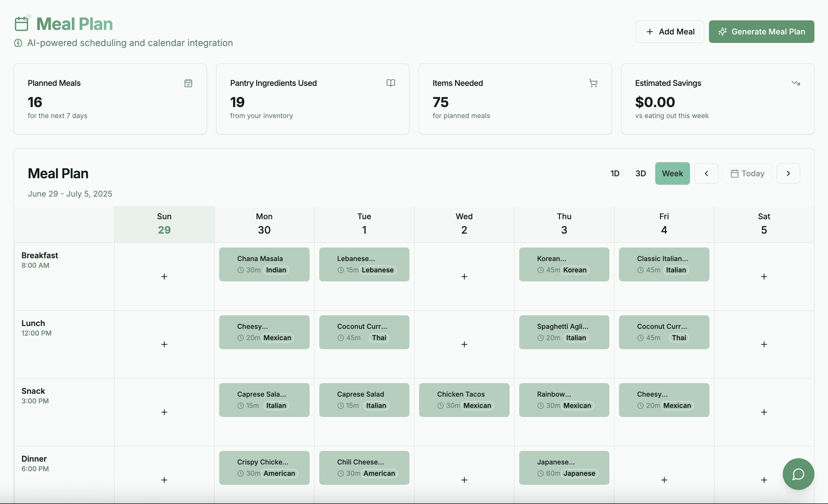Add a Sunday breakfast with plus icon
The height and width of the screenshot is (504, 828).
164,276
